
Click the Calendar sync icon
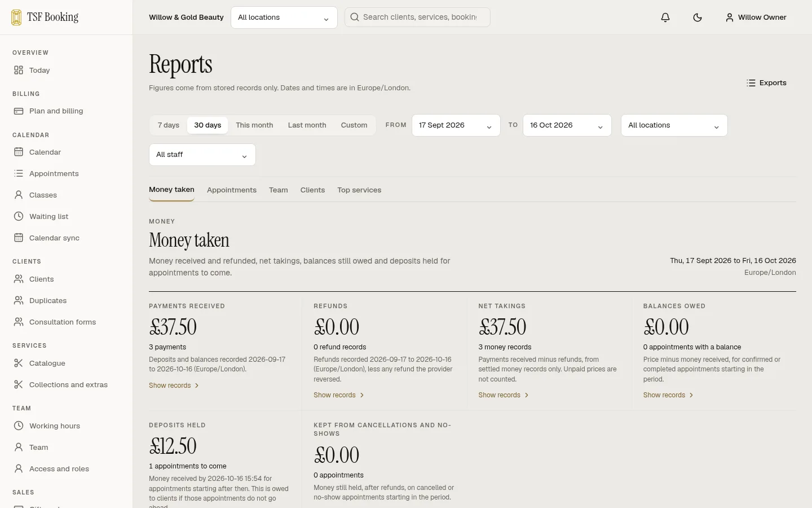pos(19,238)
